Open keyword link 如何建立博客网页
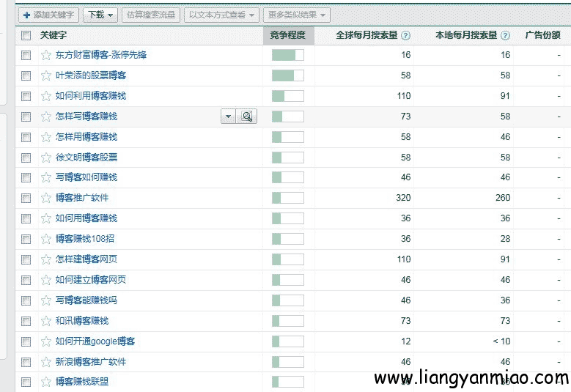This screenshot has width=571, height=392. coord(91,280)
